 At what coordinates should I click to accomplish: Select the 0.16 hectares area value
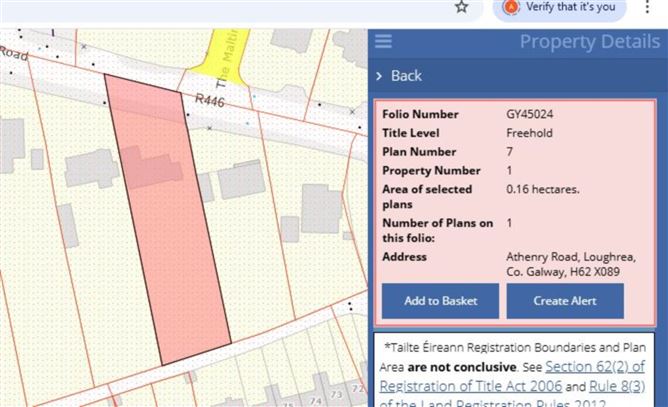click(544, 190)
